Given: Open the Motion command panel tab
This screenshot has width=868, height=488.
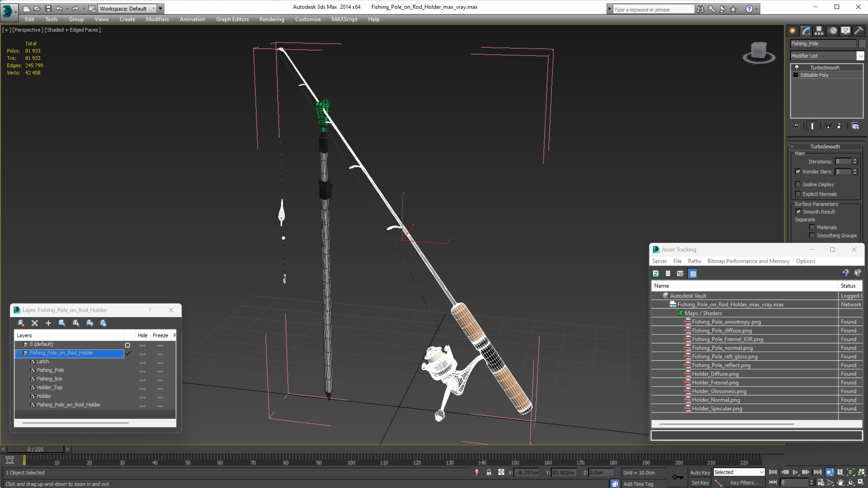Looking at the screenshot, I should click(833, 31).
